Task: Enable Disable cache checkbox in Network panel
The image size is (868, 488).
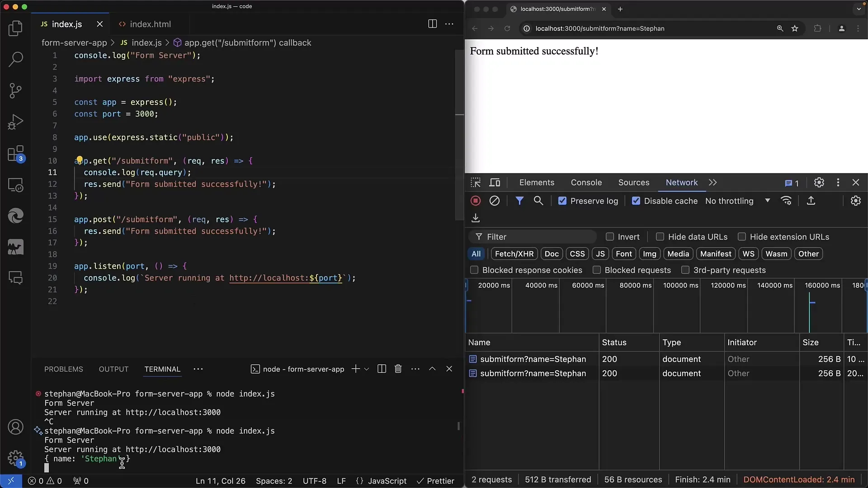Action: tap(636, 201)
